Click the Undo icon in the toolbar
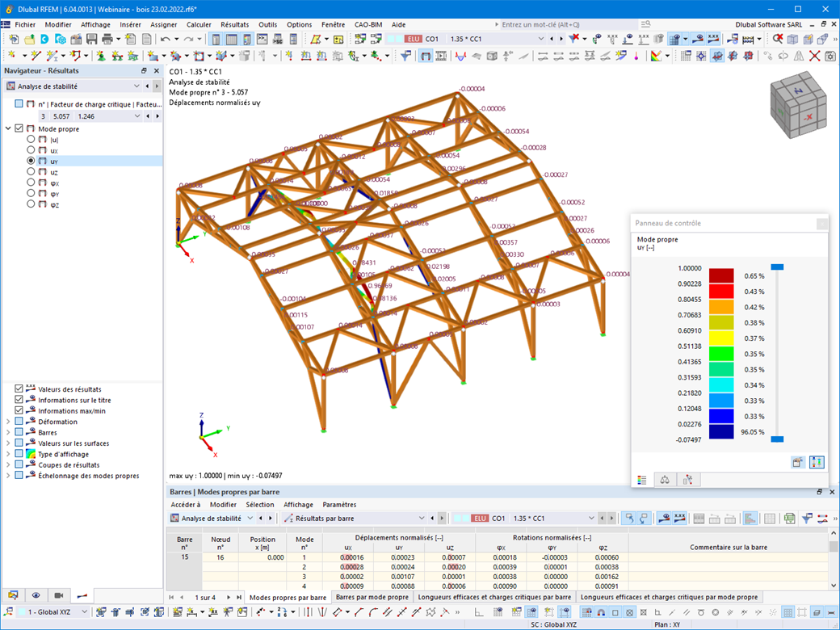840x630 pixels. [164, 39]
